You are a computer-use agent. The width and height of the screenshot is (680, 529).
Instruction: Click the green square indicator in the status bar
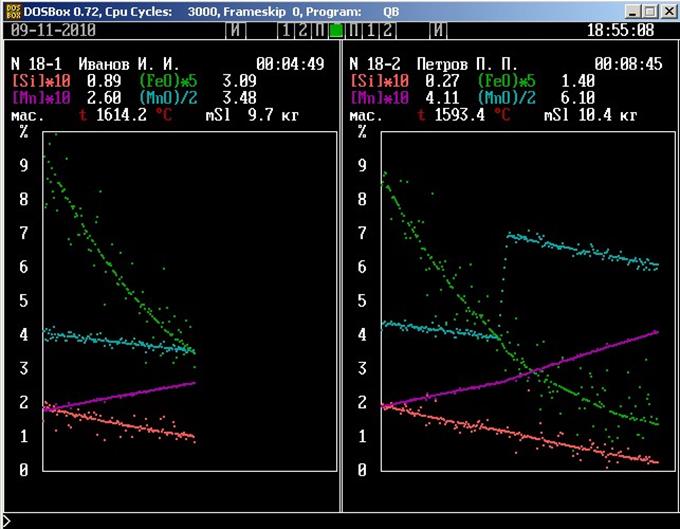pos(336,30)
